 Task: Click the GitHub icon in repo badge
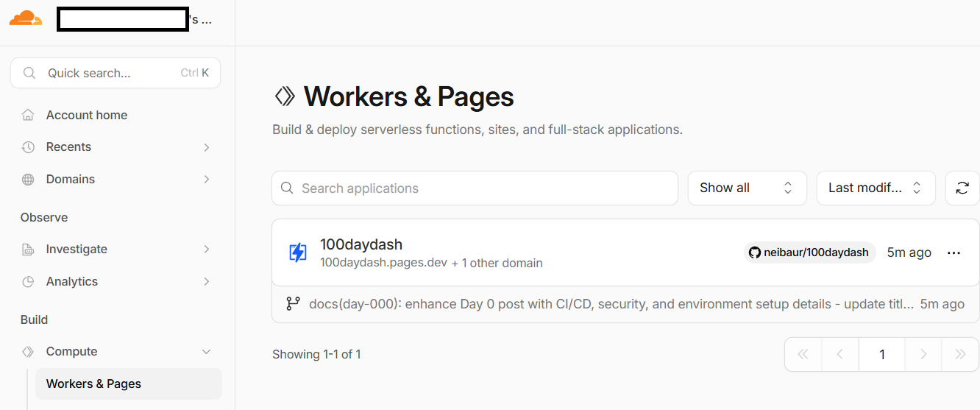coord(755,252)
